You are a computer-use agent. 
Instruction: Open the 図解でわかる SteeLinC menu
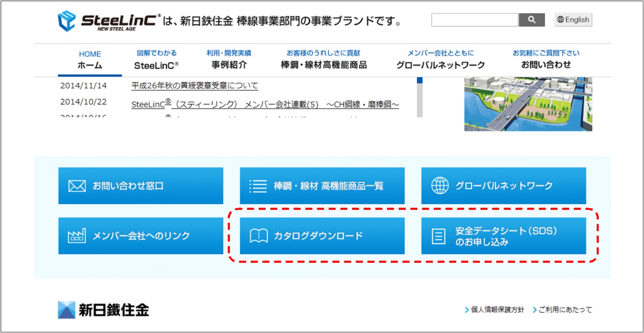pyautogui.click(x=156, y=60)
